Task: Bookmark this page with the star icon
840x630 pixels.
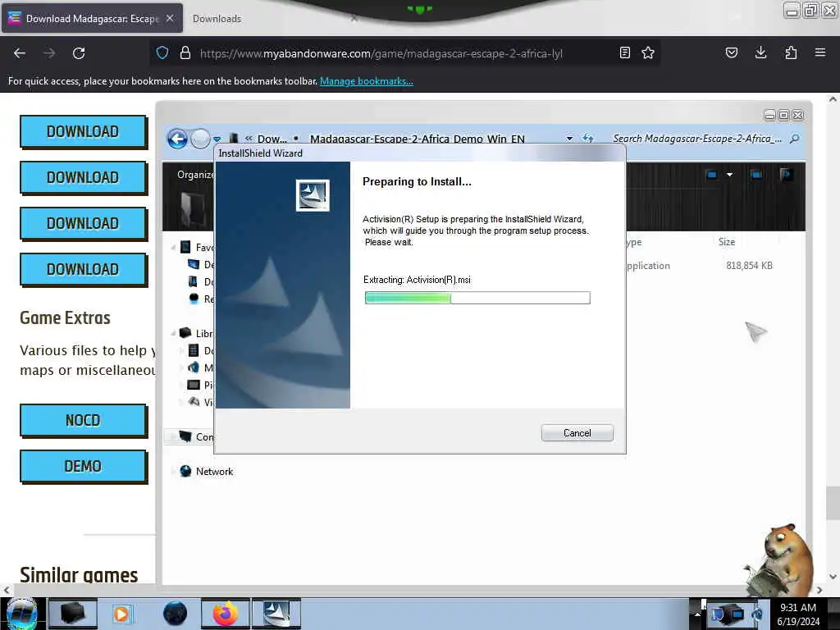Action: click(648, 52)
